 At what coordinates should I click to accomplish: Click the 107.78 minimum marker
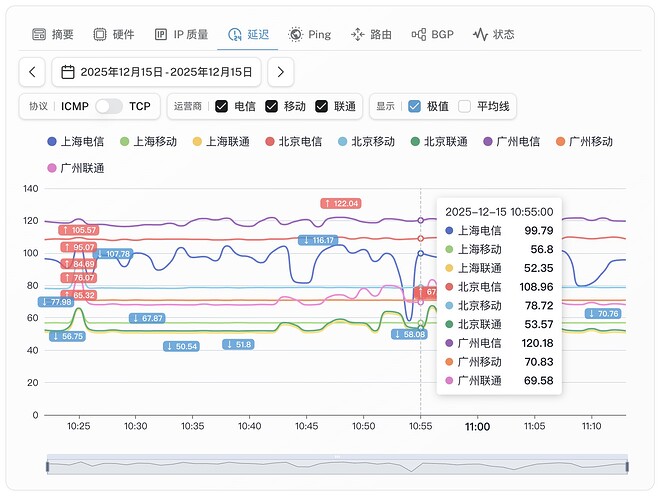point(114,254)
